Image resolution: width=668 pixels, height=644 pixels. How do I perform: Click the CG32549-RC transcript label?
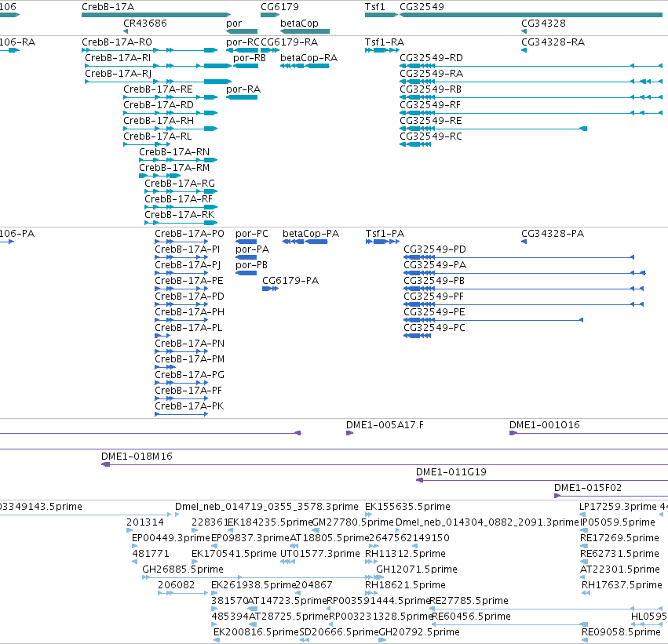pyautogui.click(x=431, y=136)
